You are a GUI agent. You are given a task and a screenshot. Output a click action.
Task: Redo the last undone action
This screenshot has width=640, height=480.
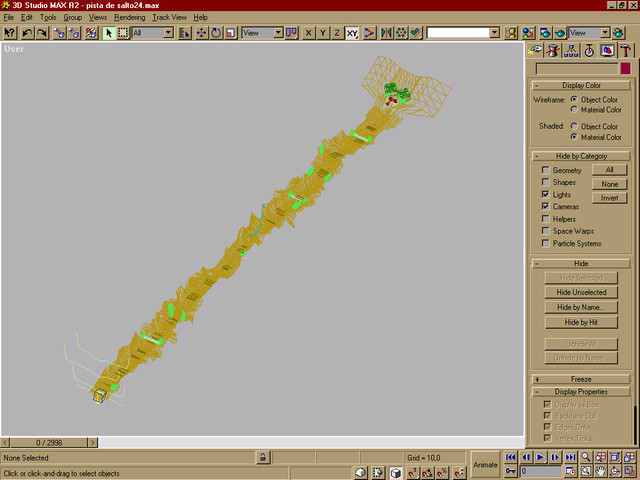(42, 33)
